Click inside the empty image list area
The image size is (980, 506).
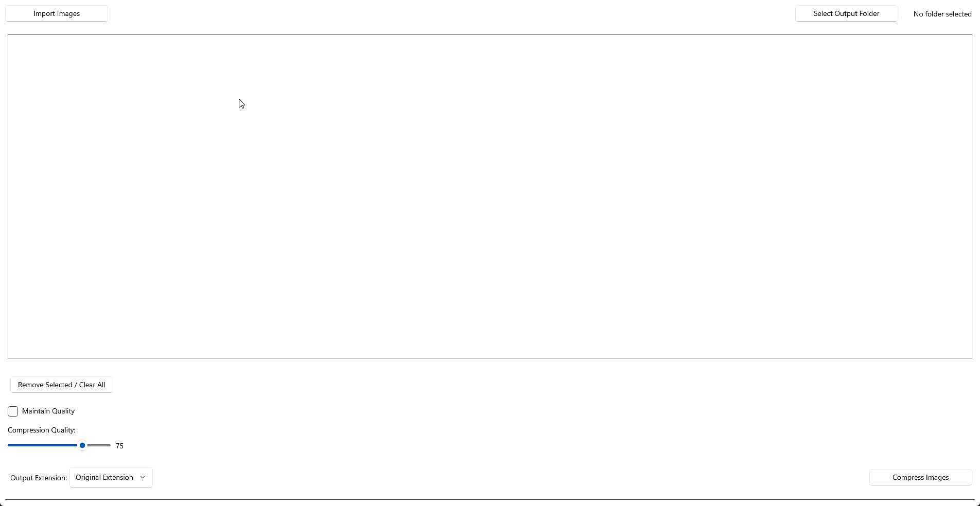pos(489,195)
